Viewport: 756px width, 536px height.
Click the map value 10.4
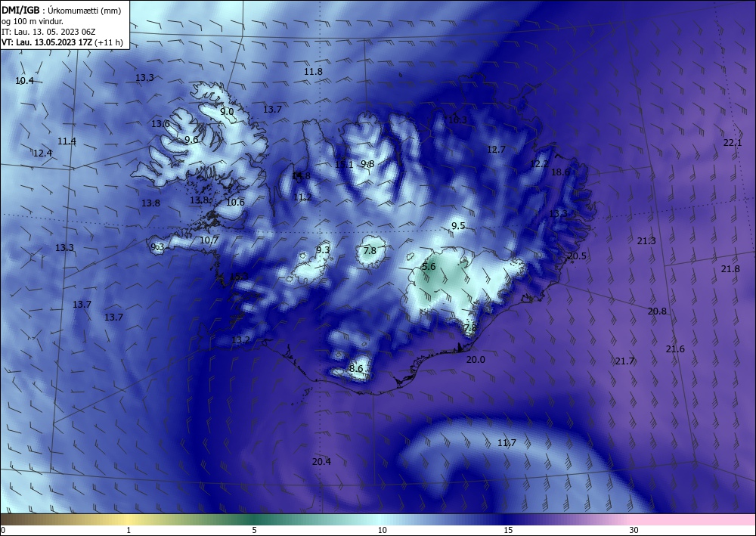click(25, 80)
